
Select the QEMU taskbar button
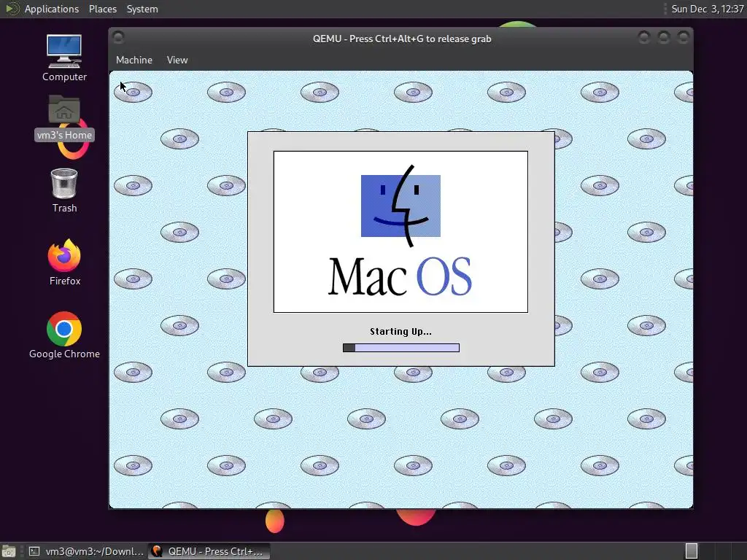(x=209, y=551)
